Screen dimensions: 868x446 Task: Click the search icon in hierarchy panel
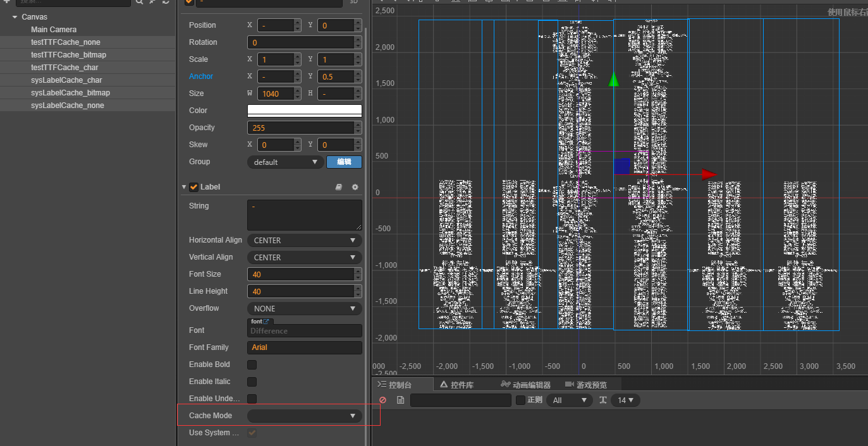coord(139,2)
